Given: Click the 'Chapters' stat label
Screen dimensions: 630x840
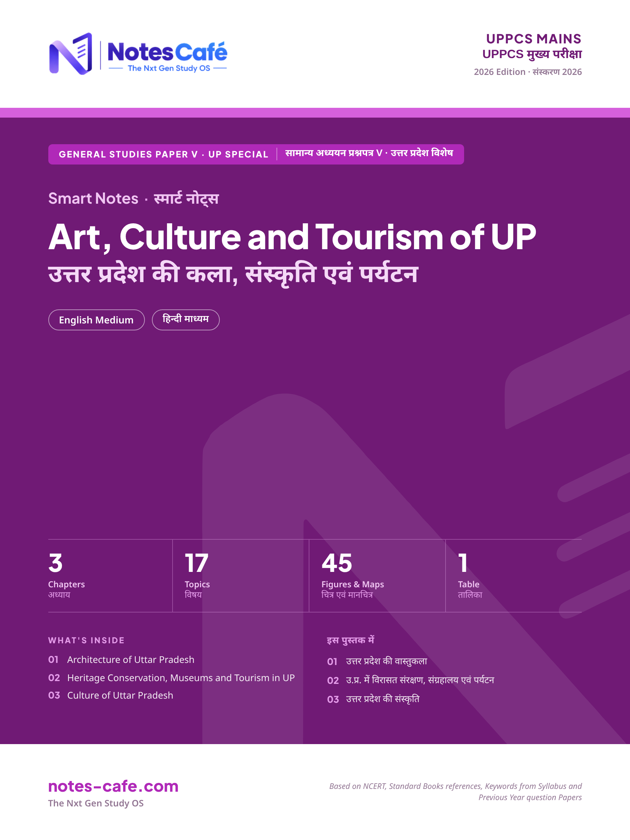Looking at the screenshot, I should pos(66,584).
